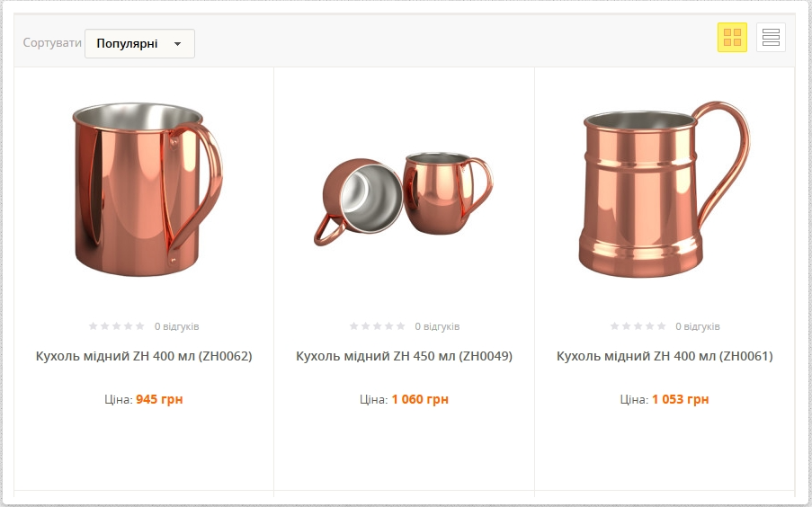
Task: Click the Сортувати label
Action: pyautogui.click(x=52, y=43)
